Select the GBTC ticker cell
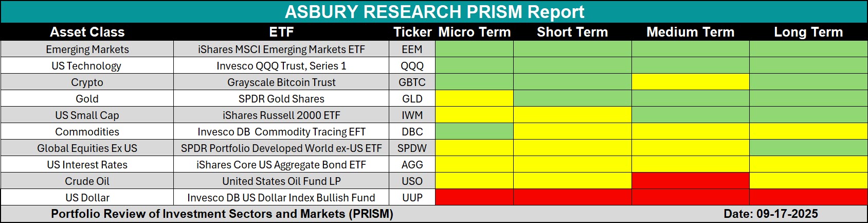868x223 pixels. tap(412, 82)
